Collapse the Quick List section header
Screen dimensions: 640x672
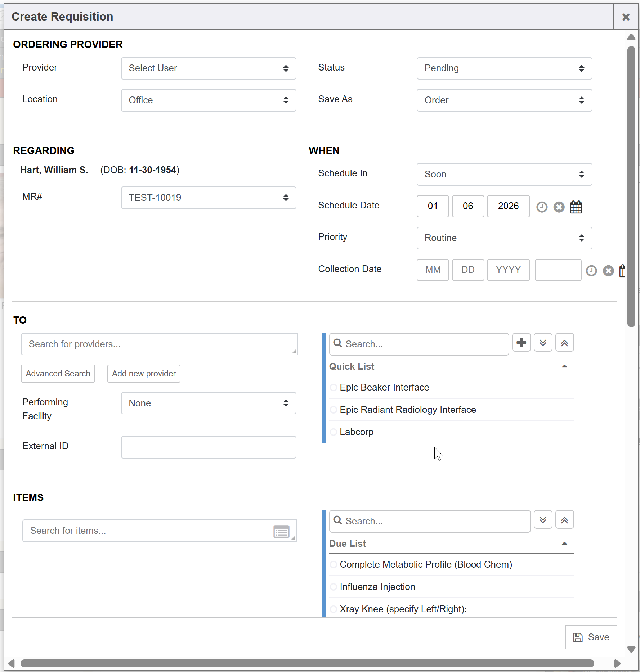point(564,366)
